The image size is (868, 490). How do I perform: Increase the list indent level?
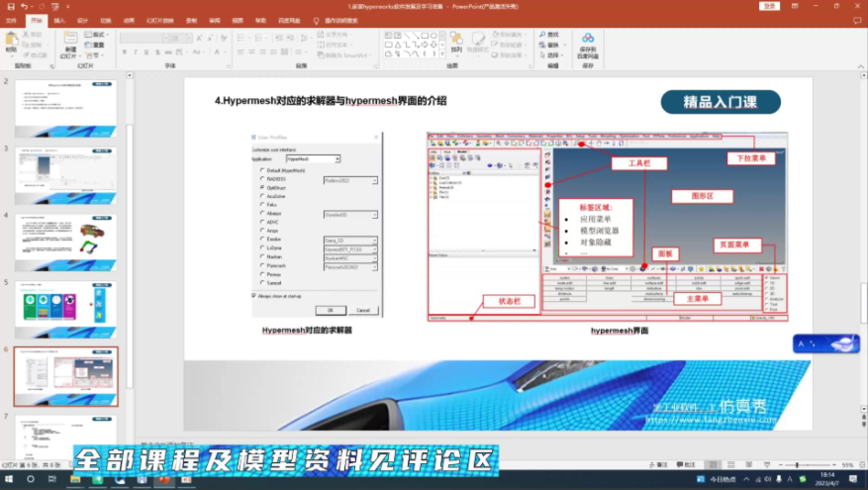click(x=290, y=38)
